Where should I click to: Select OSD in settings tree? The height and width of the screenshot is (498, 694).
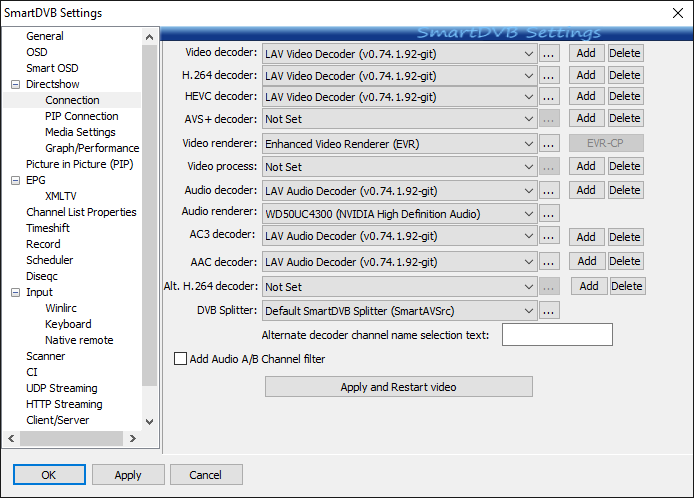point(37,52)
